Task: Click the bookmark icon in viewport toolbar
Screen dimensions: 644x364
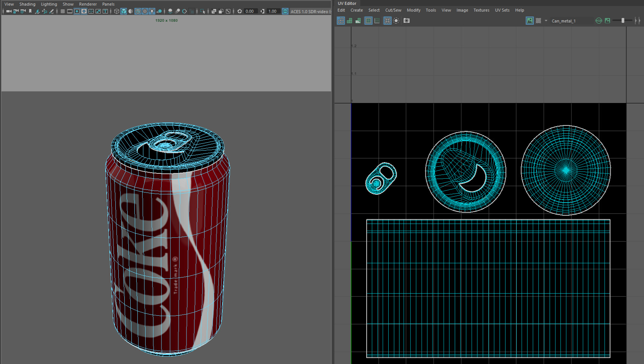Action: 30,11
